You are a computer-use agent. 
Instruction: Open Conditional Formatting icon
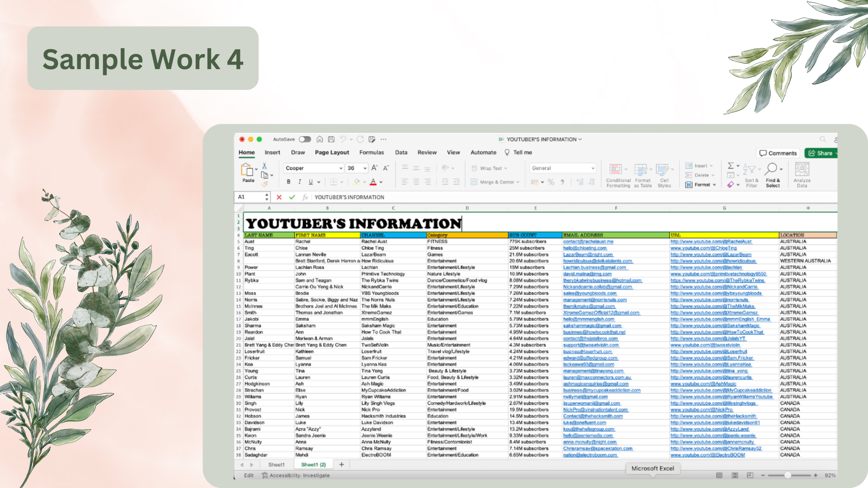[616, 169]
